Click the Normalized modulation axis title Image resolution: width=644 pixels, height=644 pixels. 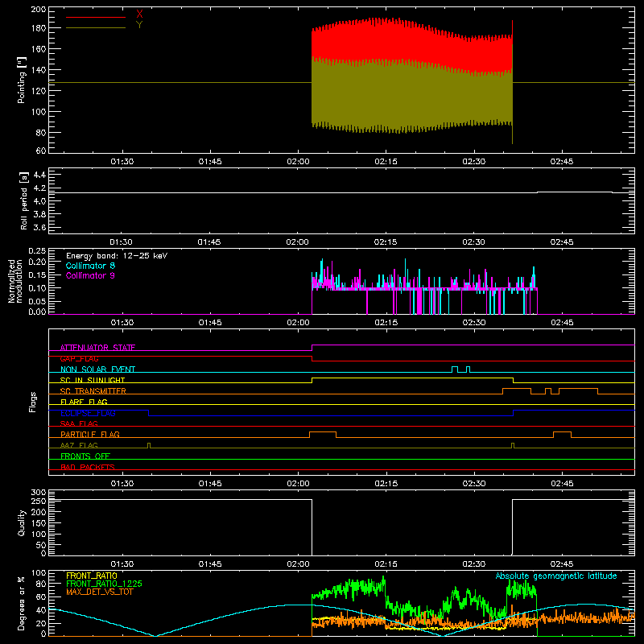coord(14,281)
